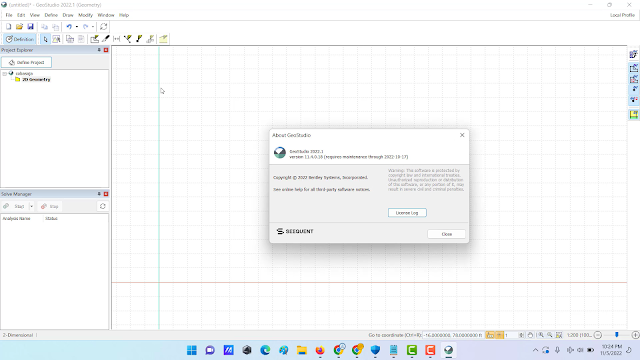The image size is (640, 360).
Task: Choose the select regions tool icon
Action: [56, 39]
